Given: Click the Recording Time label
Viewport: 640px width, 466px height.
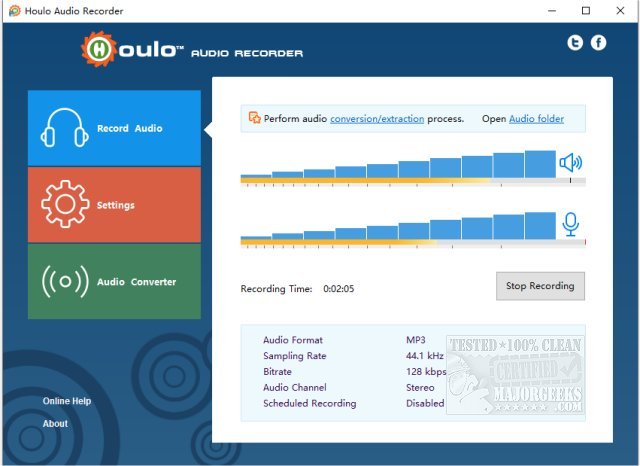Looking at the screenshot, I should click(x=276, y=289).
